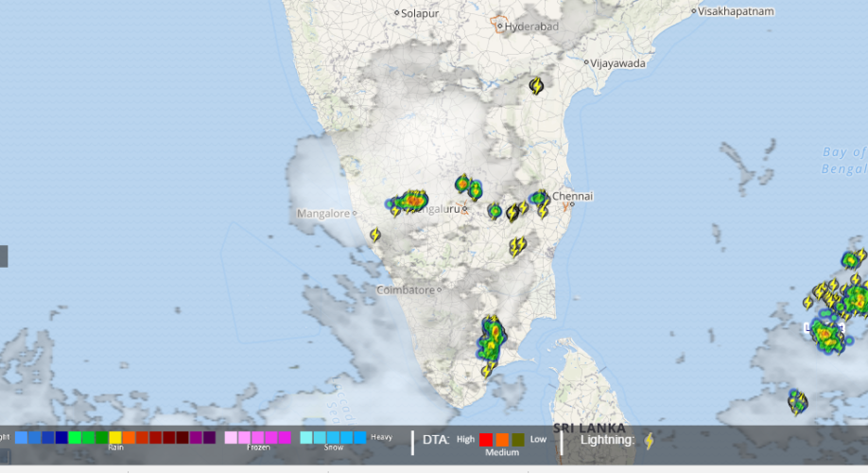
Task: Click the Bay of Bengal label
Action: coord(844,160)
